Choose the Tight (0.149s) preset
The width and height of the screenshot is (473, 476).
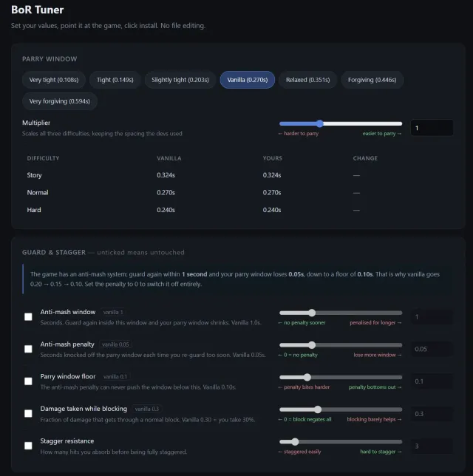[115, 80]
